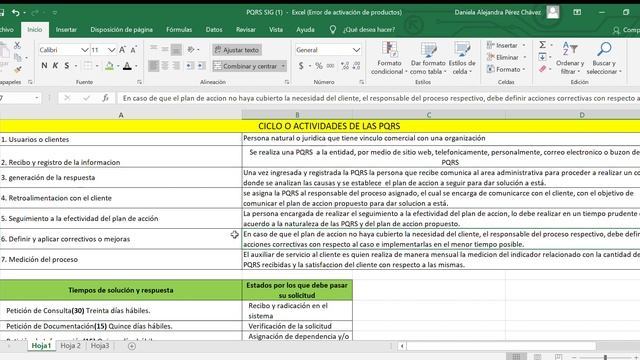Viewport: 640px width, 360px height.
Task: Click the AutoSum sigma icon
Action: tap(542, 45)
